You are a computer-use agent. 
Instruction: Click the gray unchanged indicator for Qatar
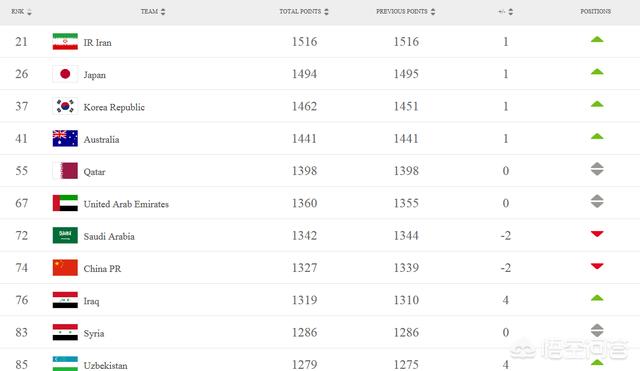(x=597, y=169)
